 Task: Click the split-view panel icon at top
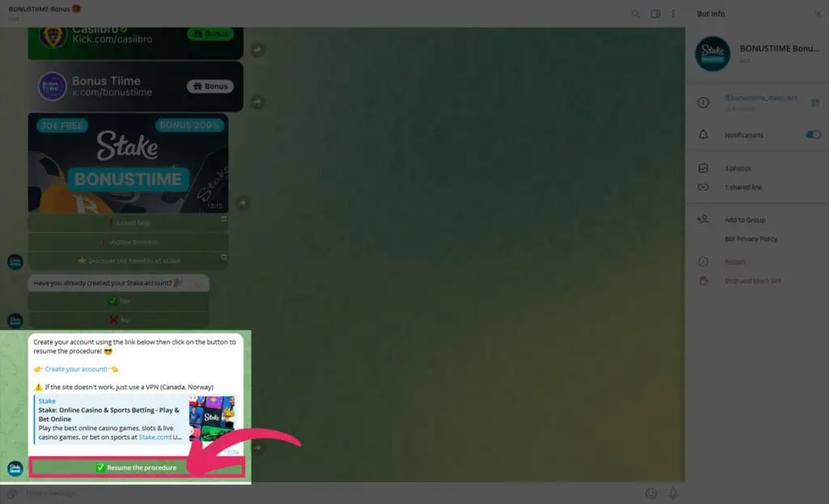tap(656, 14)
